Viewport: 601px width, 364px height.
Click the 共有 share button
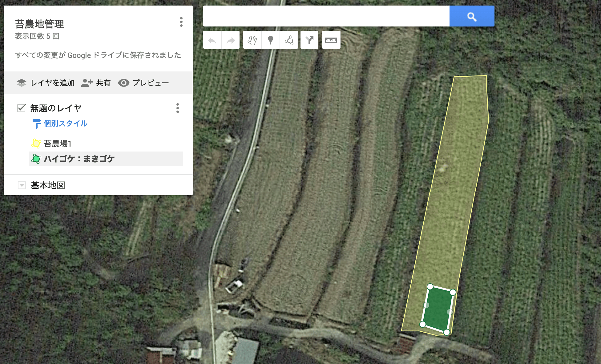point(96,83)
